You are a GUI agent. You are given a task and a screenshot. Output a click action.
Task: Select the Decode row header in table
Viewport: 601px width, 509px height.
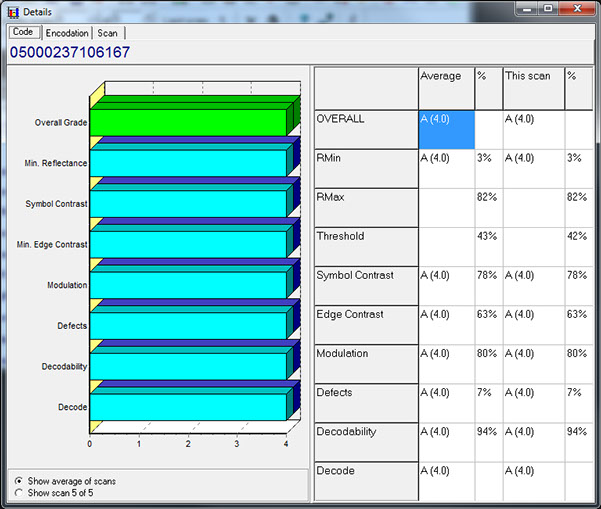click(366, 481)
